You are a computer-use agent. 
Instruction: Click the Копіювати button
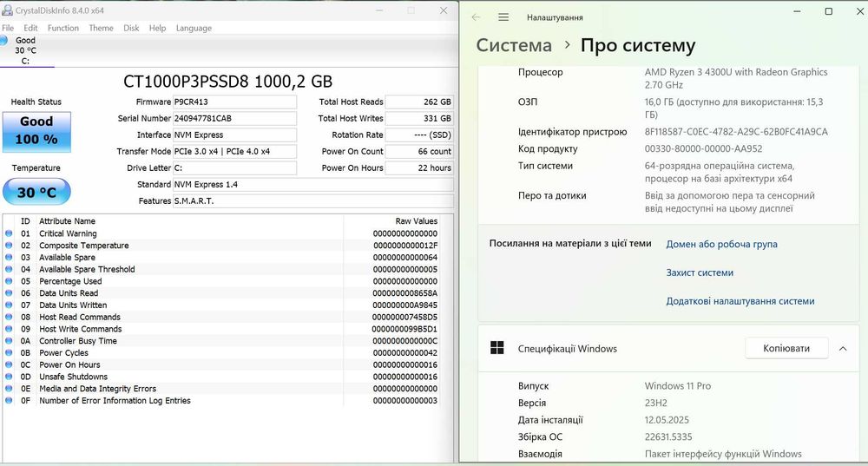[786, 348]
